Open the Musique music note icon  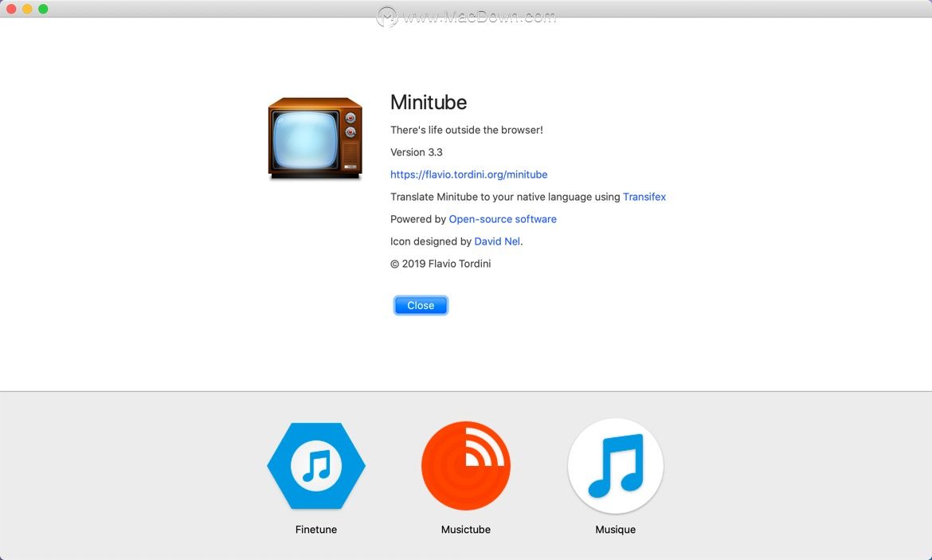[x=615, y=465]
